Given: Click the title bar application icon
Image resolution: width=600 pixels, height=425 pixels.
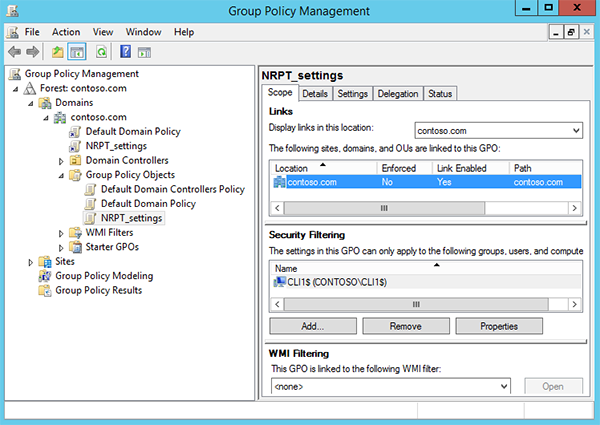Looking at the screenshot, I should pyautogui.click(x=12, y=11).
